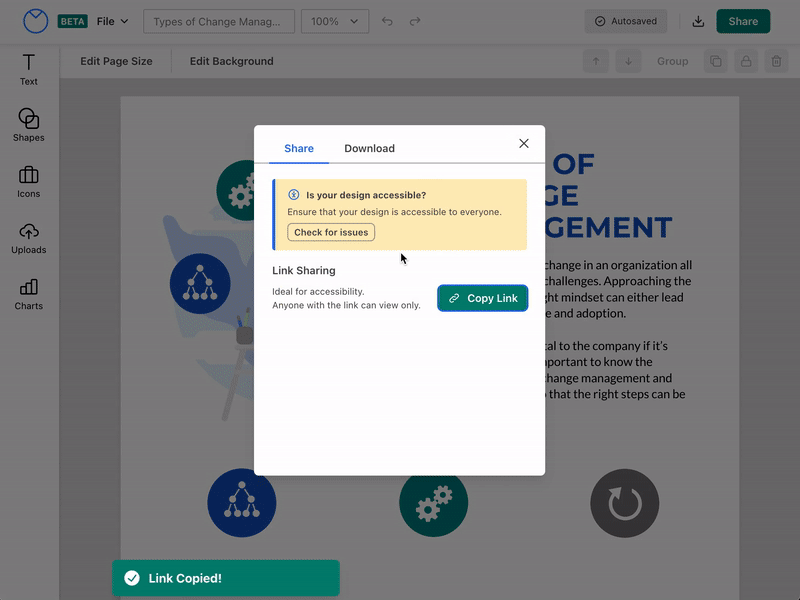Open the Shapes panel in the sidebar
The height and width of the screenshot is (600, 800).
click(28, 126)
